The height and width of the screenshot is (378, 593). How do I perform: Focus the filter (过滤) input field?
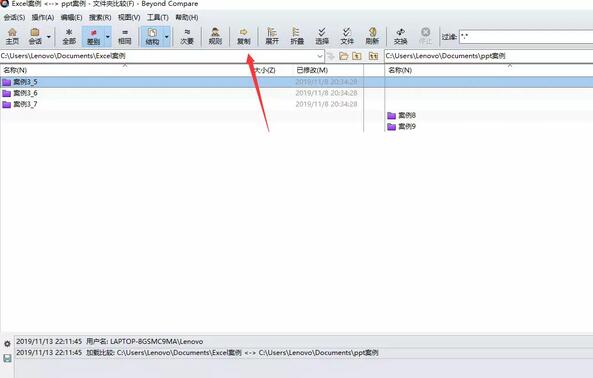click(x=526, y=37)
